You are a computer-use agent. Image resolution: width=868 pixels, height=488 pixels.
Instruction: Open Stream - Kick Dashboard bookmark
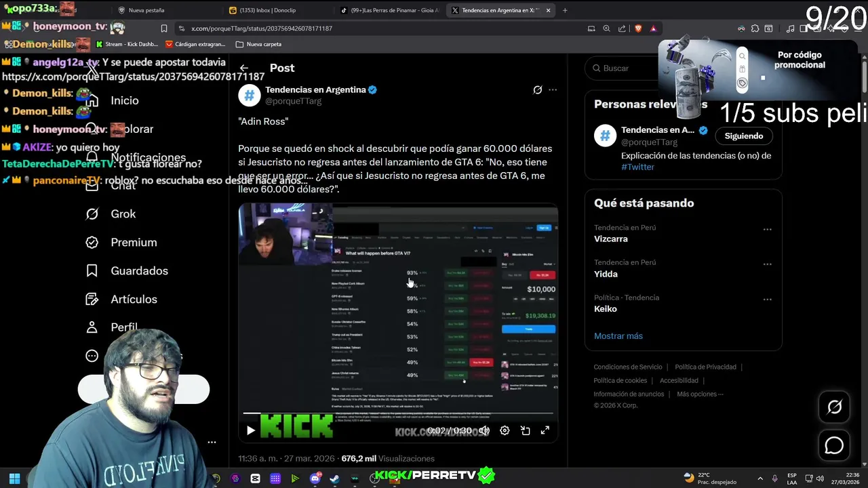click(x=127, y=44)
